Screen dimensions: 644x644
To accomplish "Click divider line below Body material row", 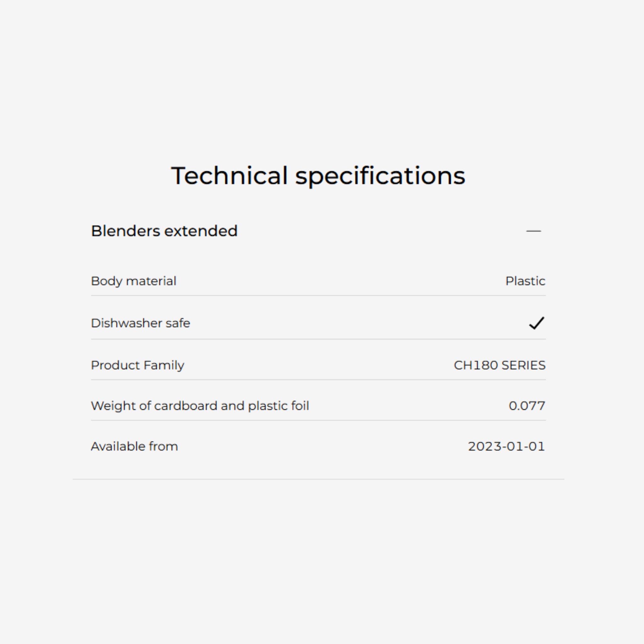I will coord(318,295).
